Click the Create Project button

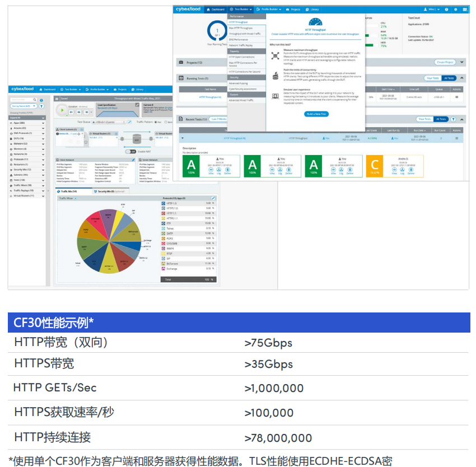point(445,62)
